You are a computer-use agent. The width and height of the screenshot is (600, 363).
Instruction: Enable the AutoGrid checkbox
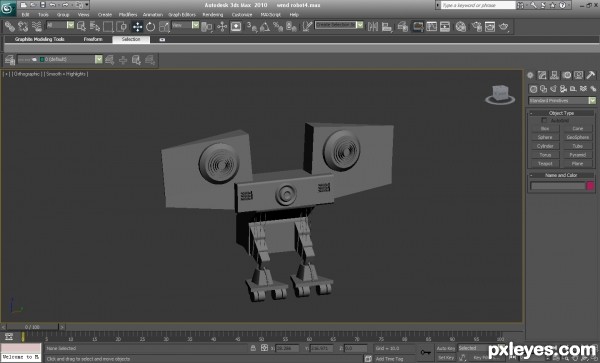pyautogui.click(x=544, y=120)
